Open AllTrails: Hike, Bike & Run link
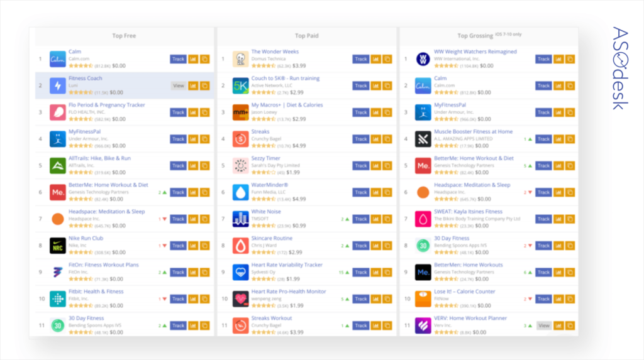644x360 pixels. pos(99,158)
